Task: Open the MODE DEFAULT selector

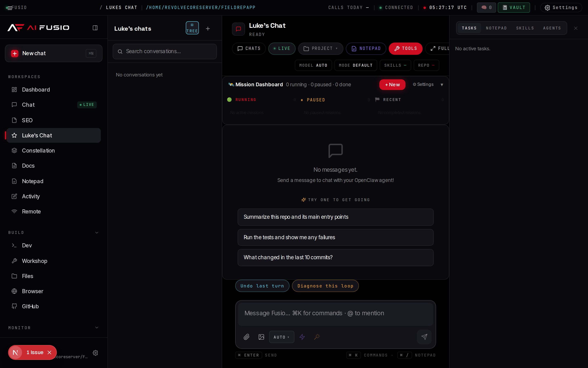Action: (356, 65)
